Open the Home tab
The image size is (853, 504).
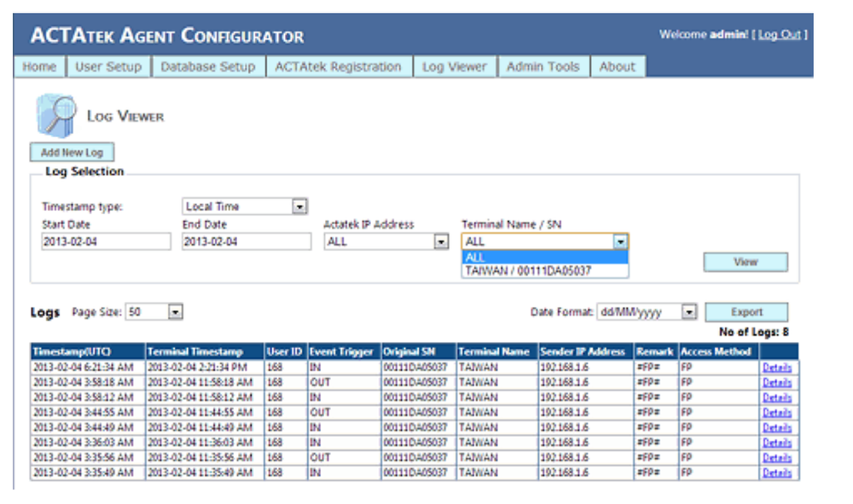click(39, 67)
